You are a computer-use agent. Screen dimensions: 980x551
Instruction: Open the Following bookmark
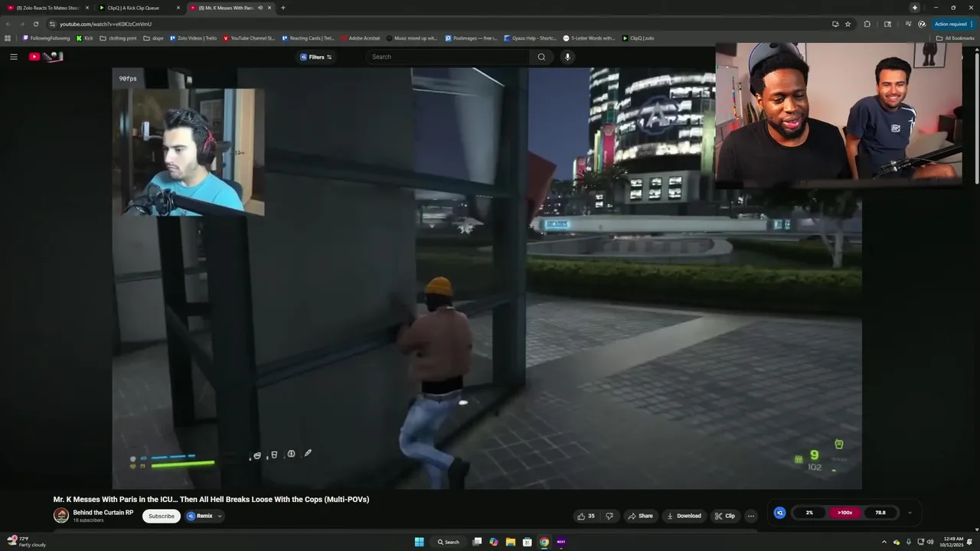pyautogui.click(x=46, y=37)
